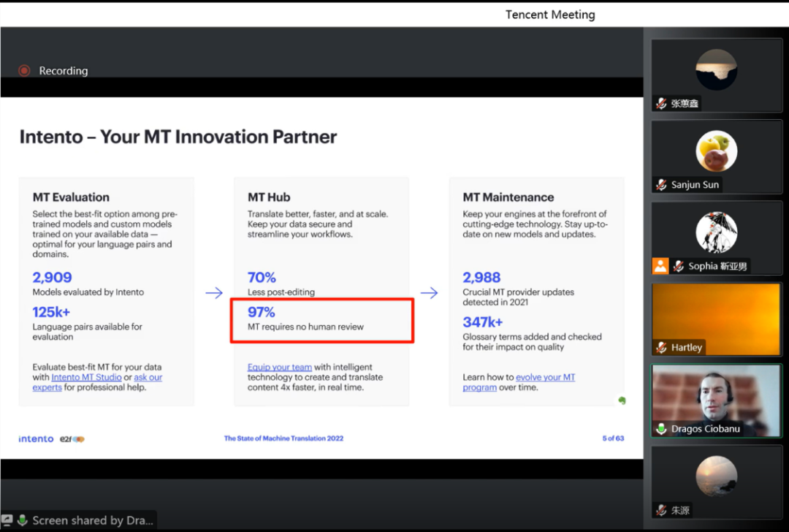
Task: Click the muted mic icon beside Sanjun Sun
Action: coord(661,185)
